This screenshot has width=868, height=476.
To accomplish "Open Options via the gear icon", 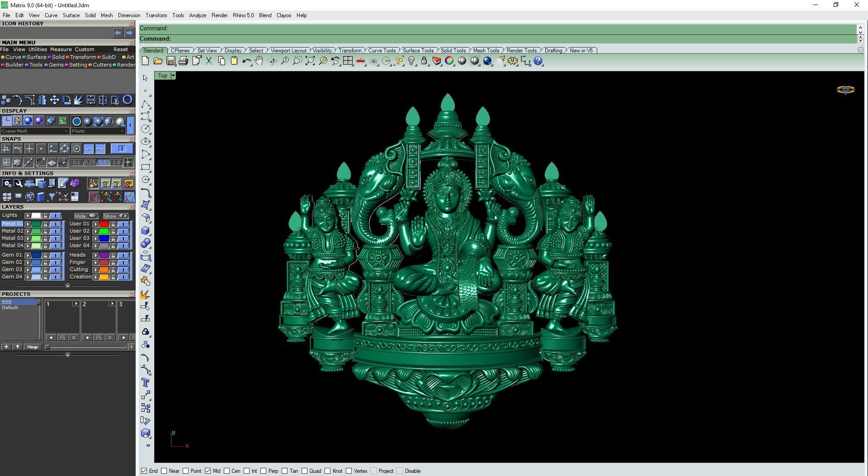I will click(x=513, y=61).
